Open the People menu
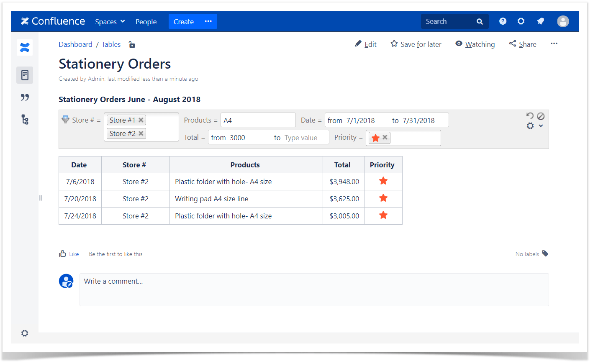This screenshot has width=593, height=364. [146, 21]
